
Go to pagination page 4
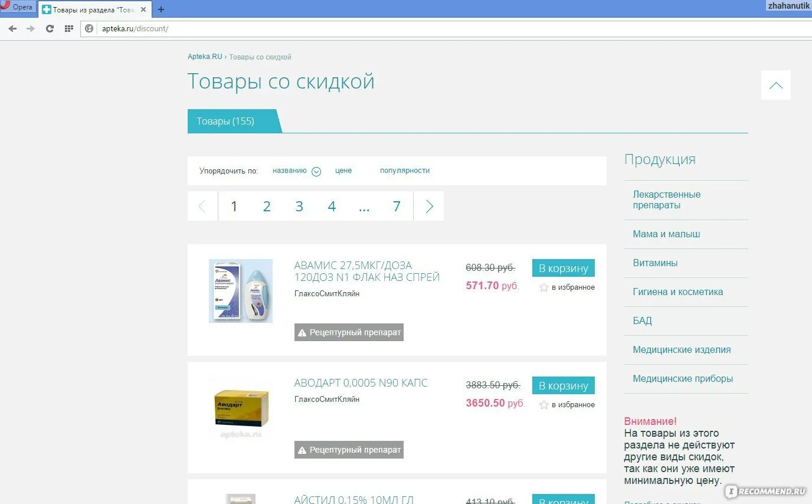332,206
